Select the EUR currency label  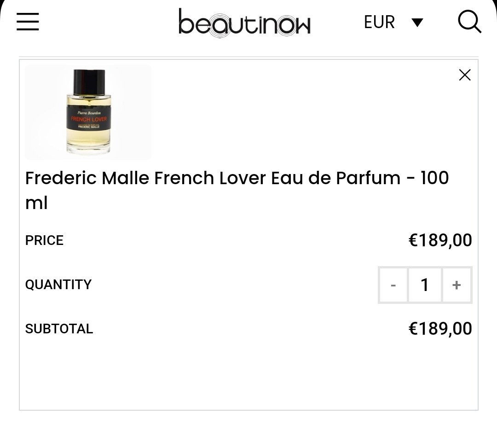(x=379, y=22)
